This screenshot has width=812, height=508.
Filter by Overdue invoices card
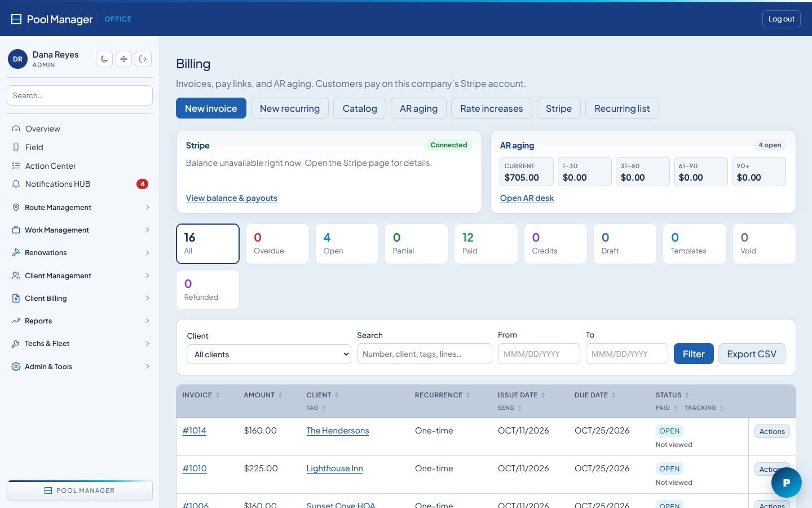coord(277,244)
